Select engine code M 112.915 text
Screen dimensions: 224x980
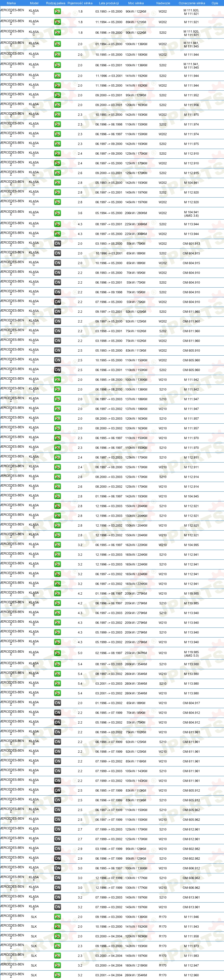click(191, 173)
